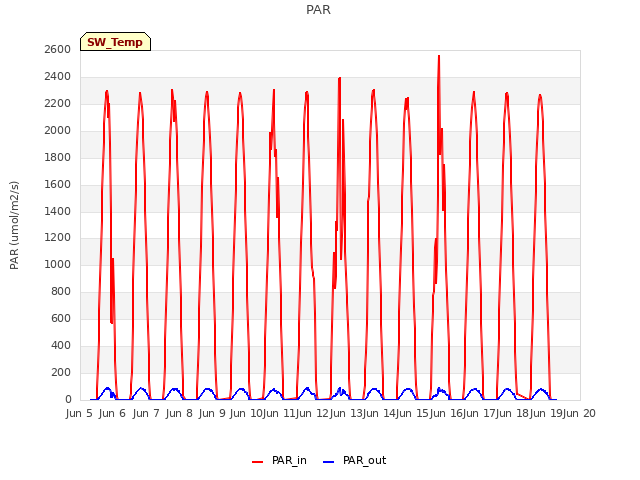640x480 pixels.
Task: Click the x-axis label Jun 7
Action: (146, 413)
